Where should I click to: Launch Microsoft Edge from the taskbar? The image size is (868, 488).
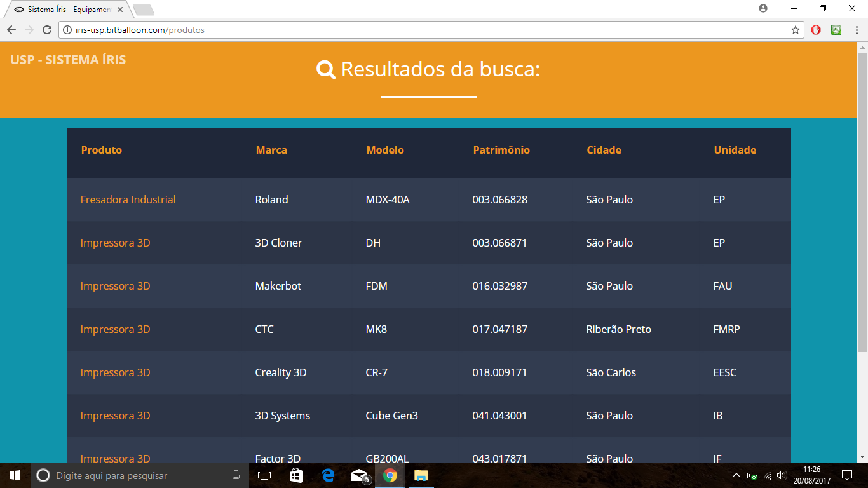pos(328,475)
